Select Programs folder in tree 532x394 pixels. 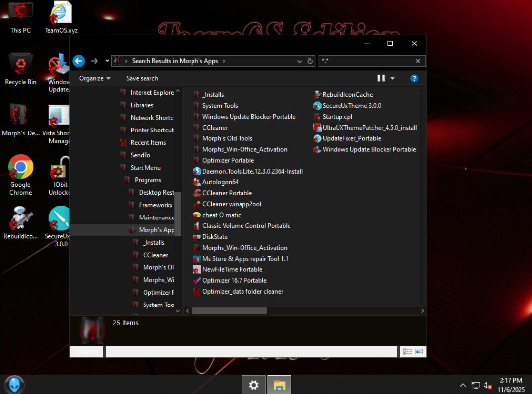click(x=147, y=180)
